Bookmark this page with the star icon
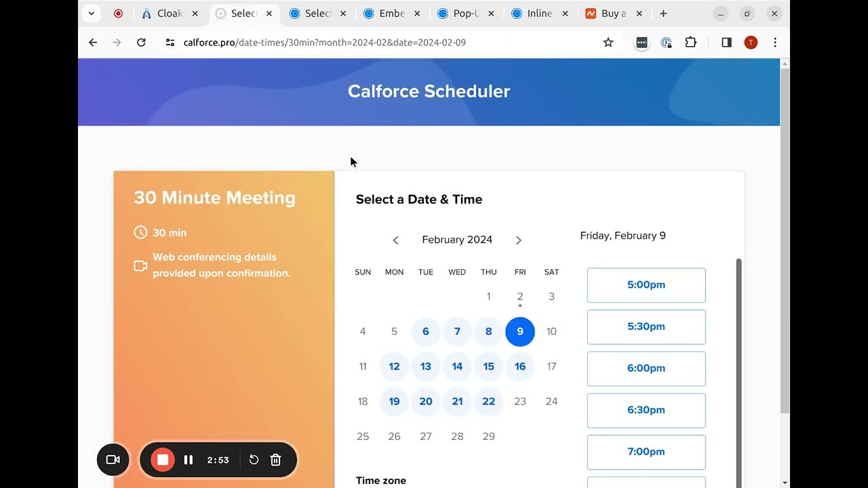Image resolution: width=868 pixels, height=488 pixels. pyautogui.click(x=608, y=42)
